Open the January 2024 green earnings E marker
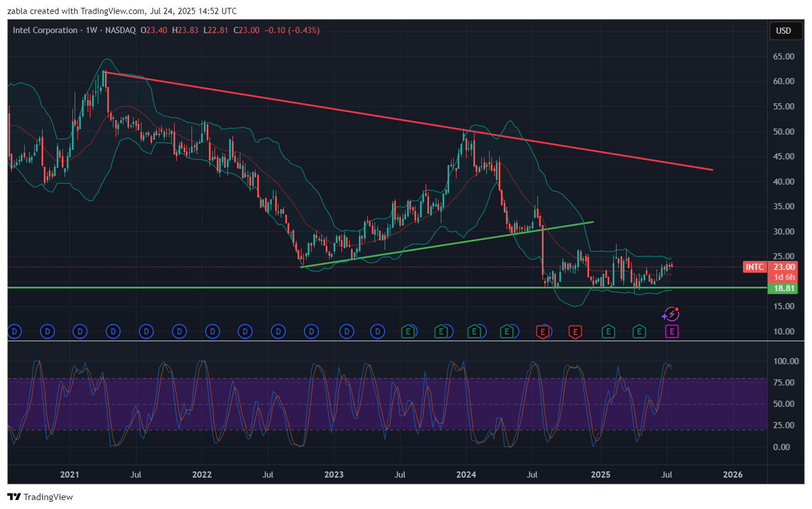This screenshot has height=509, width=812. [x=474, y=332]
